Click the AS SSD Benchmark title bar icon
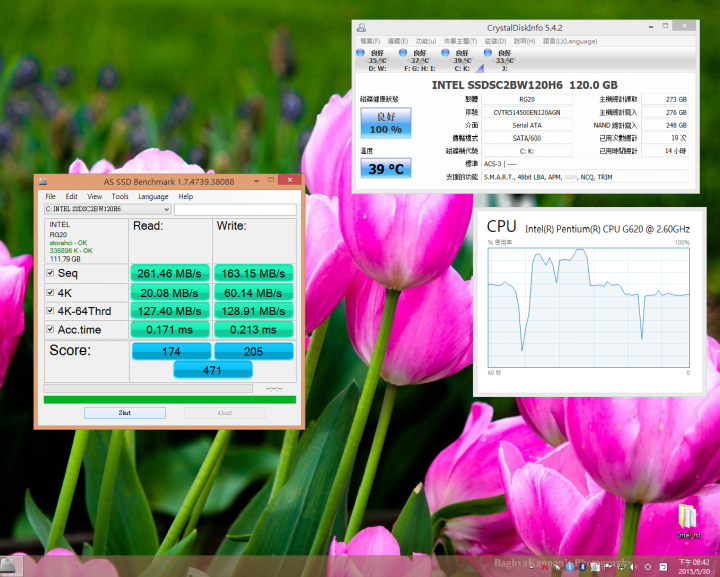Screen dimensions: 720x577 pos(43,181)
